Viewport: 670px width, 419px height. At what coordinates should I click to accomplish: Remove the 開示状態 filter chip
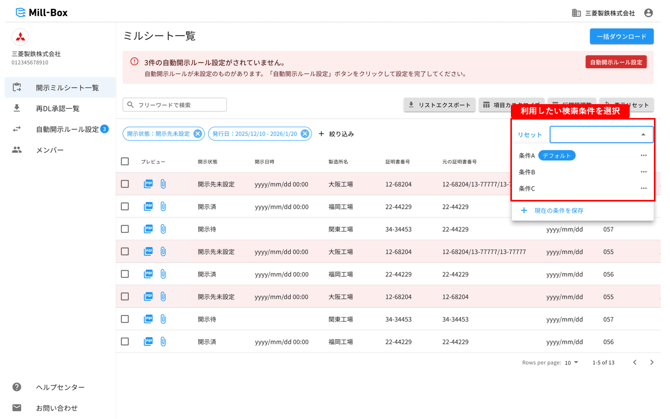197,134
